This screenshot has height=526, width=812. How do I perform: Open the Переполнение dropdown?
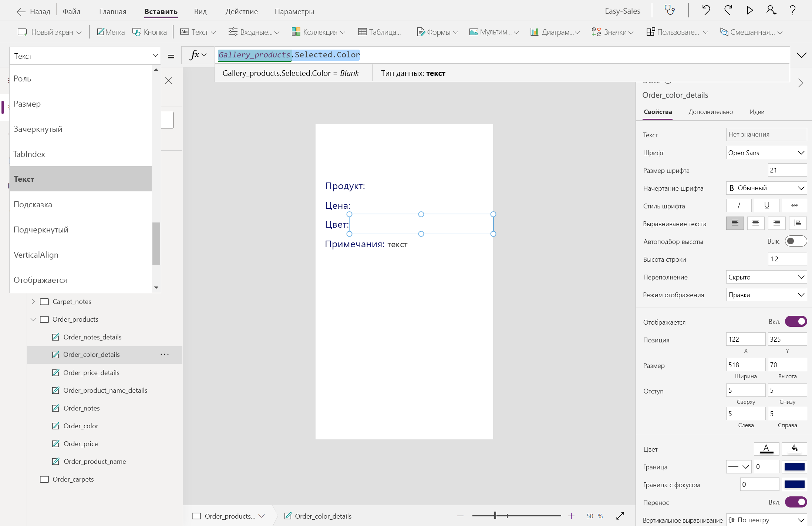click(766, 277)
